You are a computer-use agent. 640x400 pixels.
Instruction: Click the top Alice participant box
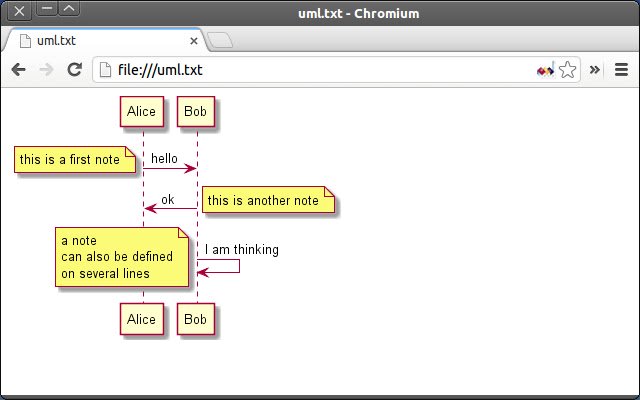(142, 111)
